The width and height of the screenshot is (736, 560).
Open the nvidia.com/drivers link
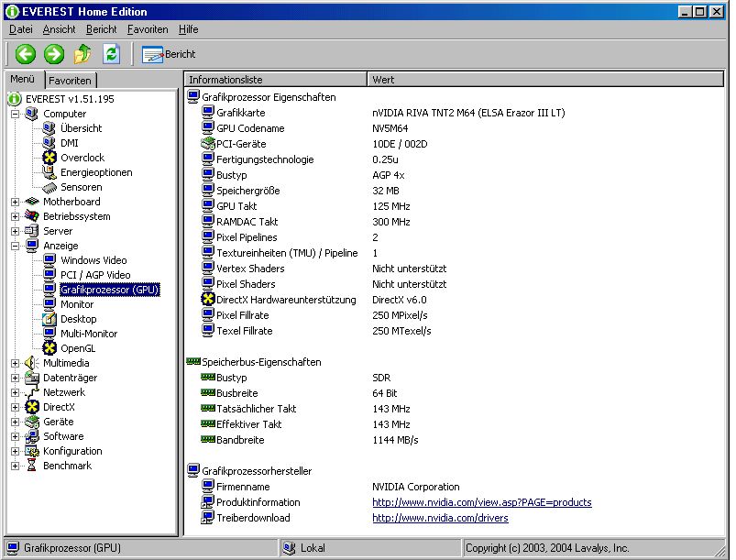click(x=440, y=518)
